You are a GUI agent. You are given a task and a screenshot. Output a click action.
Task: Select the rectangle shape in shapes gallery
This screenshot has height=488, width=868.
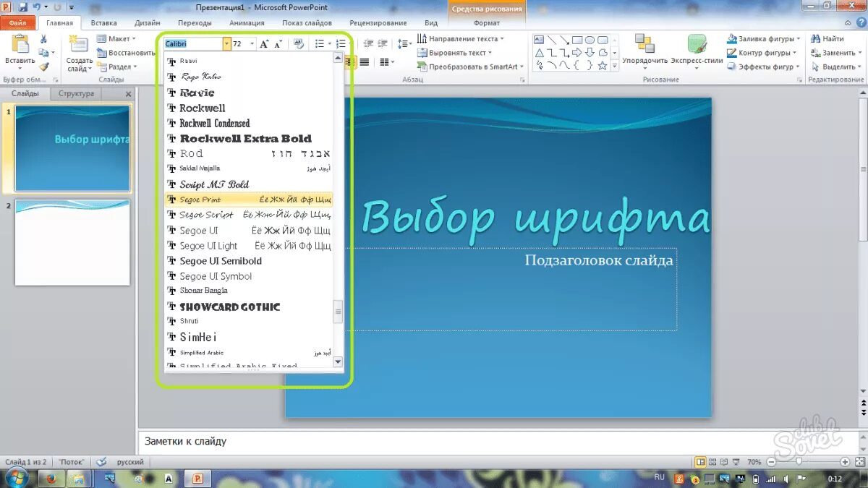tap(576, 40)
